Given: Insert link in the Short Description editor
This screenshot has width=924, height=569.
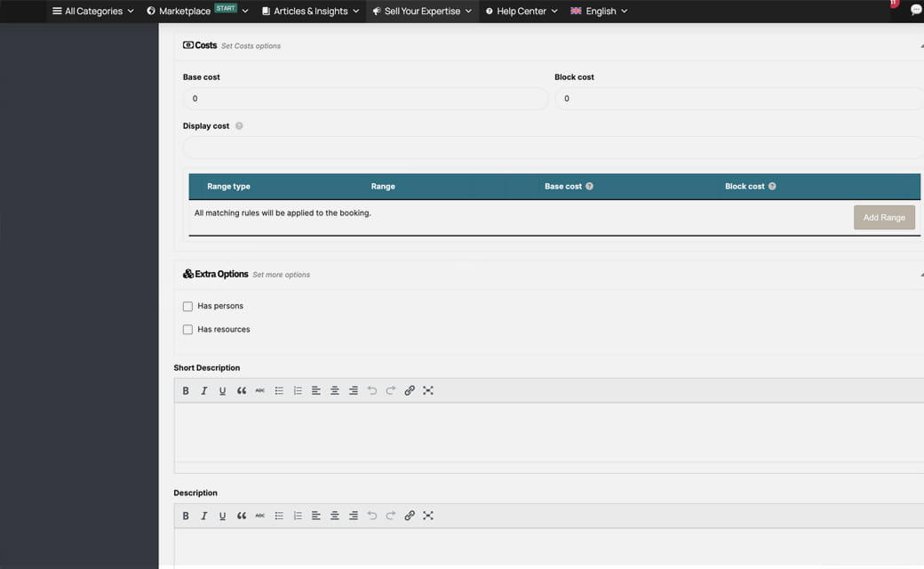Looking at the screenshot, I should [x=410, y=390].
